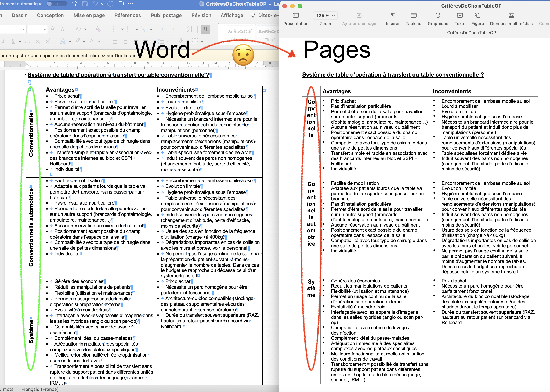Click the Figure shapes icon in Pages

477,16
